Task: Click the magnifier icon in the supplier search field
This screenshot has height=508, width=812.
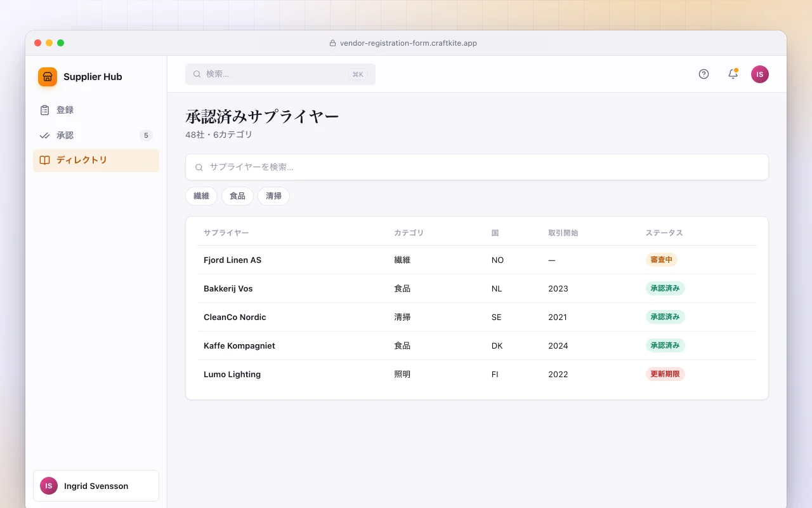Action: coord(199,168)
